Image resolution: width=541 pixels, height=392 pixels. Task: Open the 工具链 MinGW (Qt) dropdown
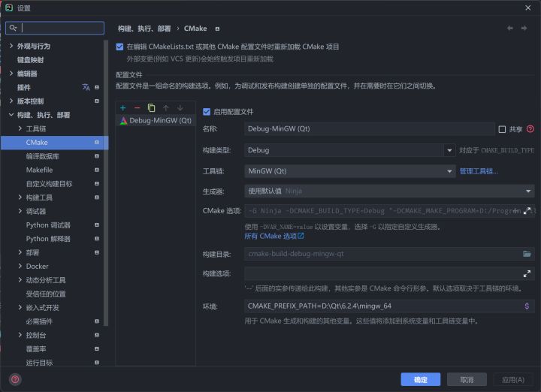(449, 170)
